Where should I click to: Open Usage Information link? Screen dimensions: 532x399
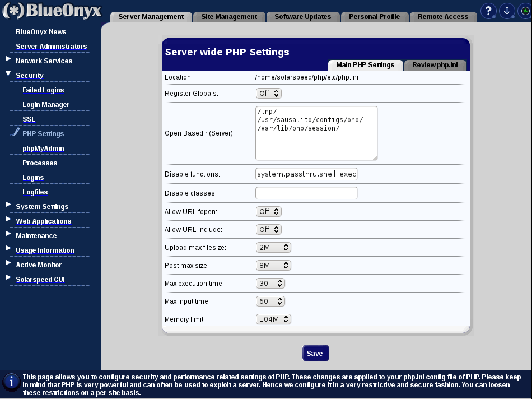coord(45,251)
